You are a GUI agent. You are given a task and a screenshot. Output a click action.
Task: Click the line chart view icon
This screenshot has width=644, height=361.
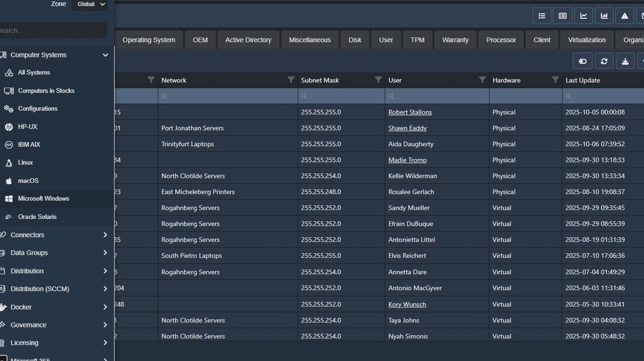(583, 16)
